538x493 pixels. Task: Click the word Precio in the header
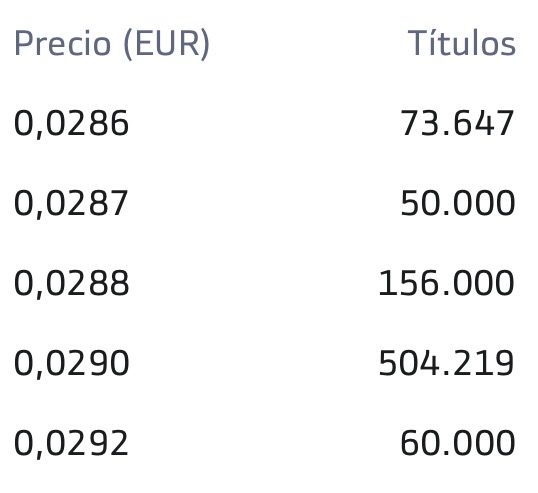pos(63,43)
